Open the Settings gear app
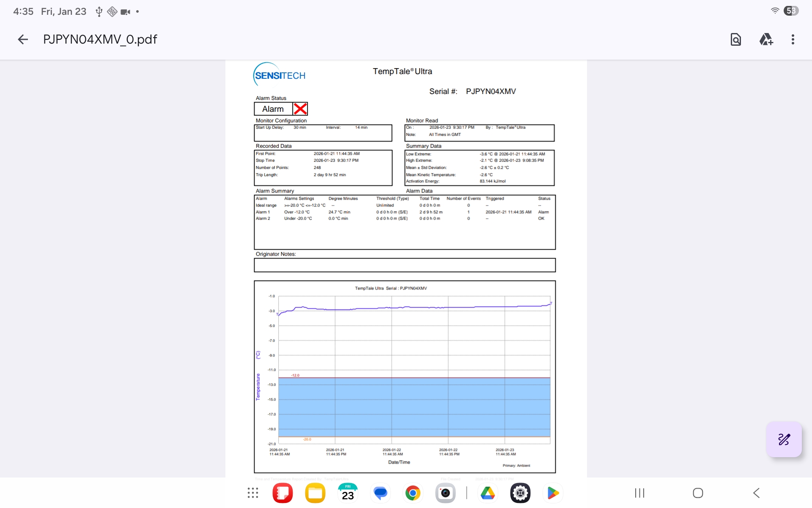The width and height of the screenshot is (812, 508). coord(520,493)
